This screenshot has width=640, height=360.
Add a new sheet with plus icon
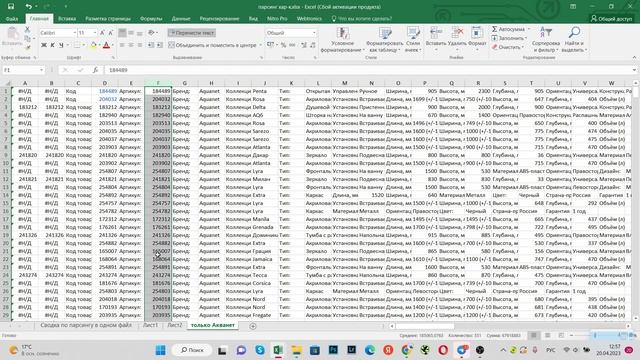point(253,326)
